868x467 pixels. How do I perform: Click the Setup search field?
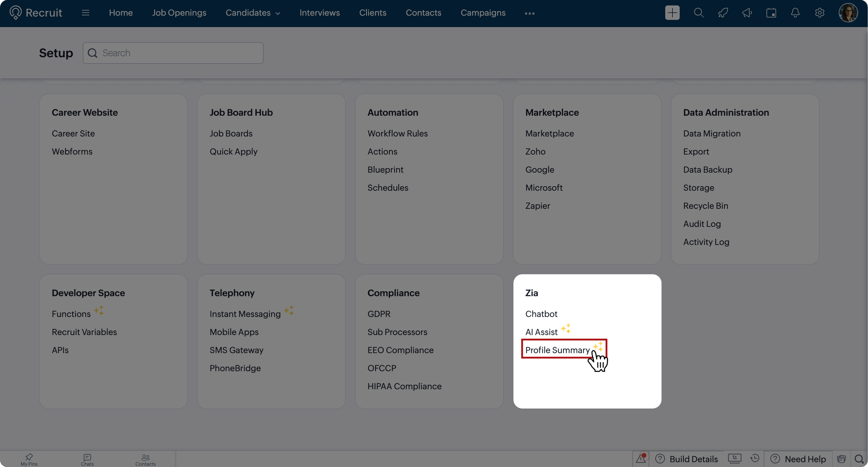point(173,53)
